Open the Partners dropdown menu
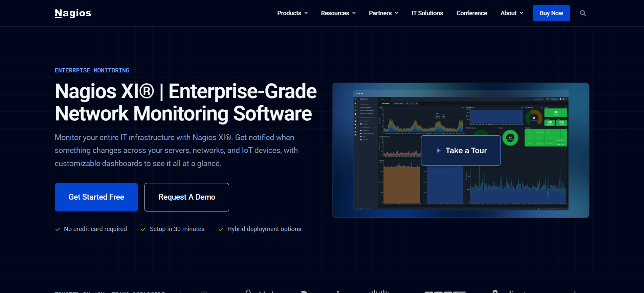Image resolution: width=644 pixels, height=293 pixels. pos(383,13)
